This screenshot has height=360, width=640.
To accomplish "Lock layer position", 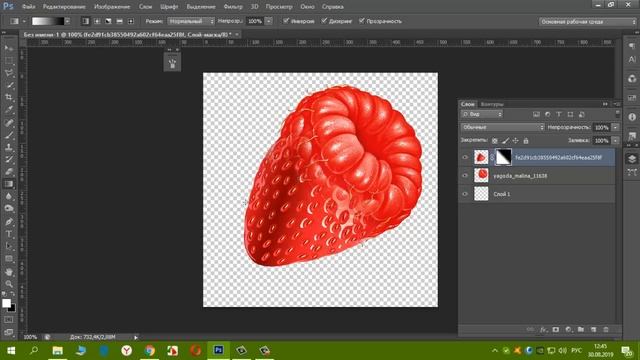I will [516, 140].
